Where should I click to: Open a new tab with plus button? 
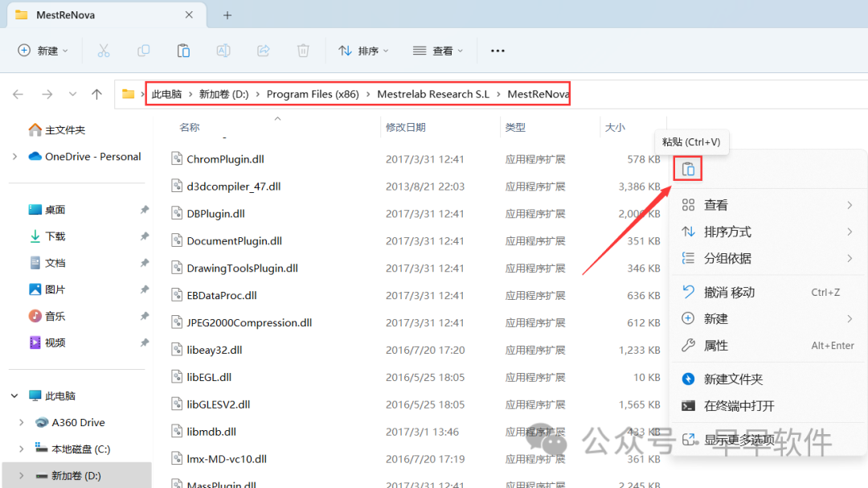pos(227,15)
